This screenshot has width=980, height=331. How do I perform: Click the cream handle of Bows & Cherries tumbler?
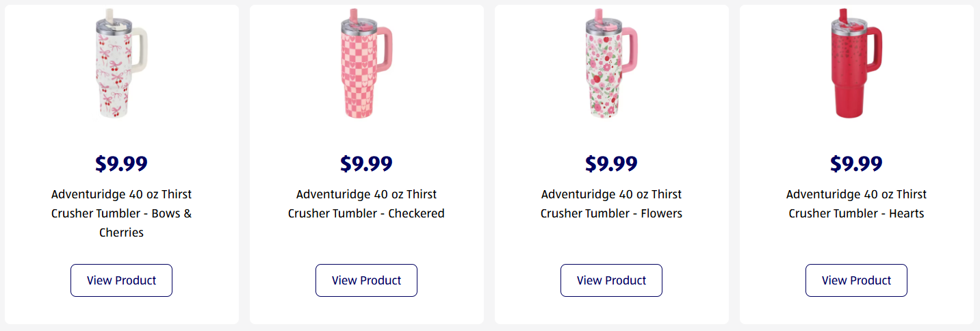(x=143, y=49)
